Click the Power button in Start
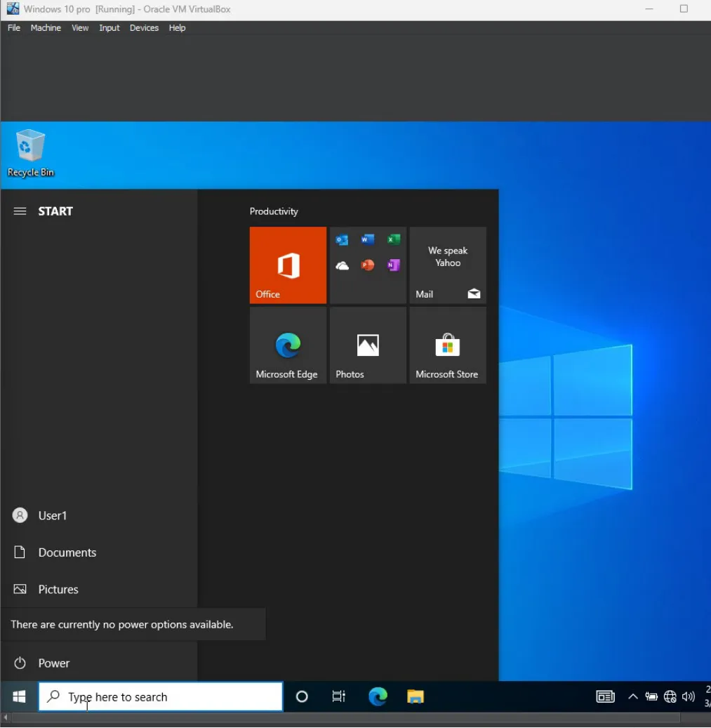711x728 pixels. coord(98,663)
